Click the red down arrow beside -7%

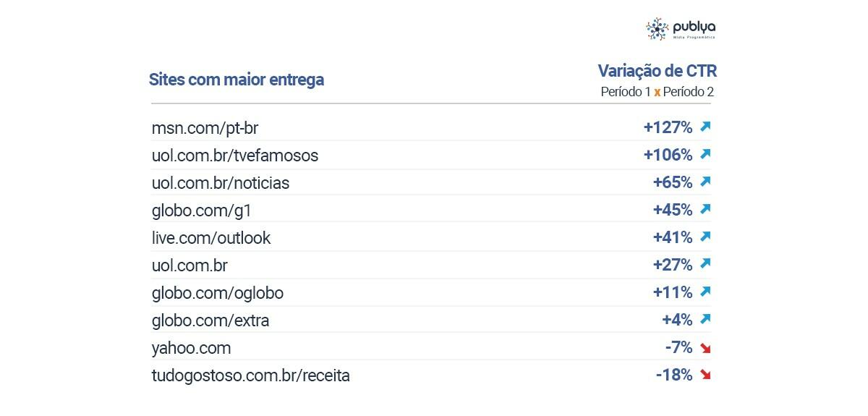[x=706, y=348]
